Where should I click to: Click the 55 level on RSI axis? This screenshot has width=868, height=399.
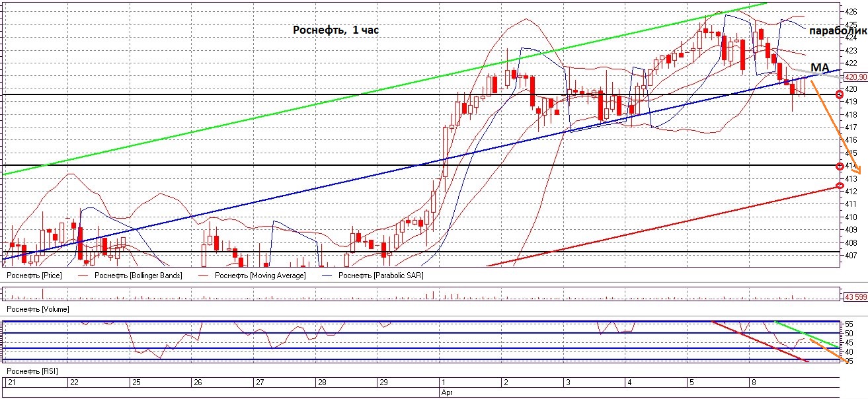[849, 324]
